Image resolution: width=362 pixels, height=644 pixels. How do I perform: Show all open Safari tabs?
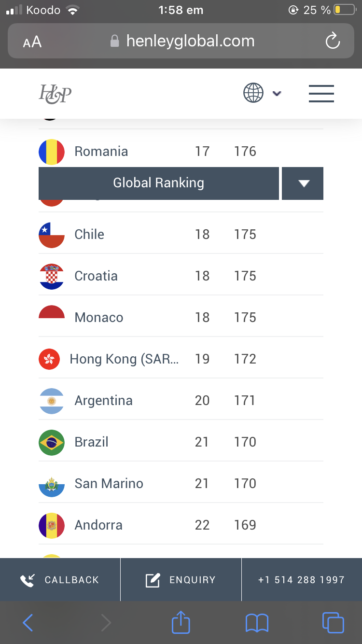333,622
